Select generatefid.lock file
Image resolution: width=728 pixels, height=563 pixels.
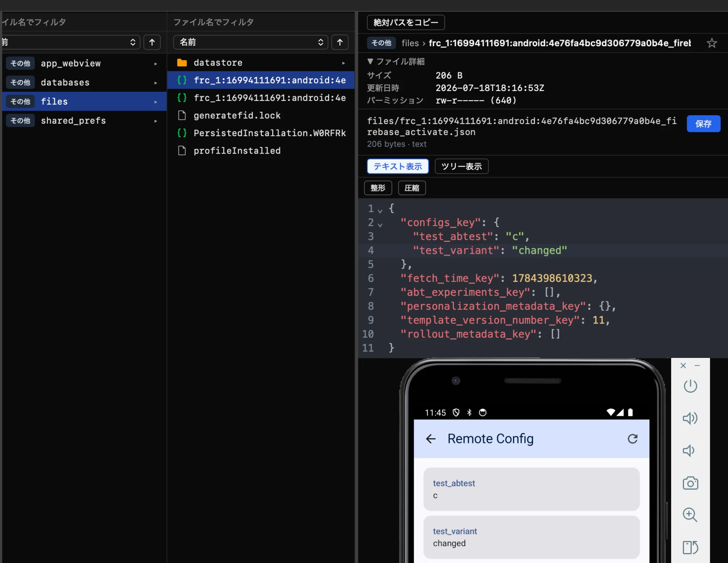point(261,115)
